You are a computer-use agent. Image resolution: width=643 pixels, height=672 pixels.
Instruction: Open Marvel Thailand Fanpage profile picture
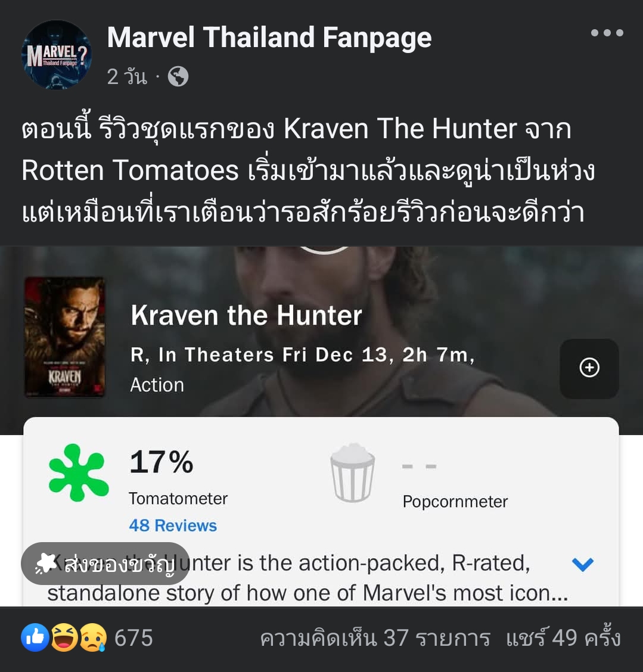pyautogui.click(x=56, y=55)
